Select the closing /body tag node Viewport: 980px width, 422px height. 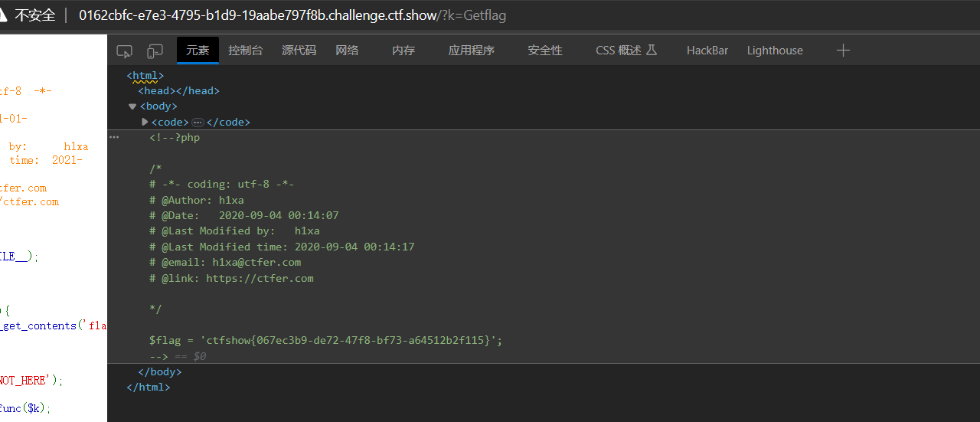(160, 371)
